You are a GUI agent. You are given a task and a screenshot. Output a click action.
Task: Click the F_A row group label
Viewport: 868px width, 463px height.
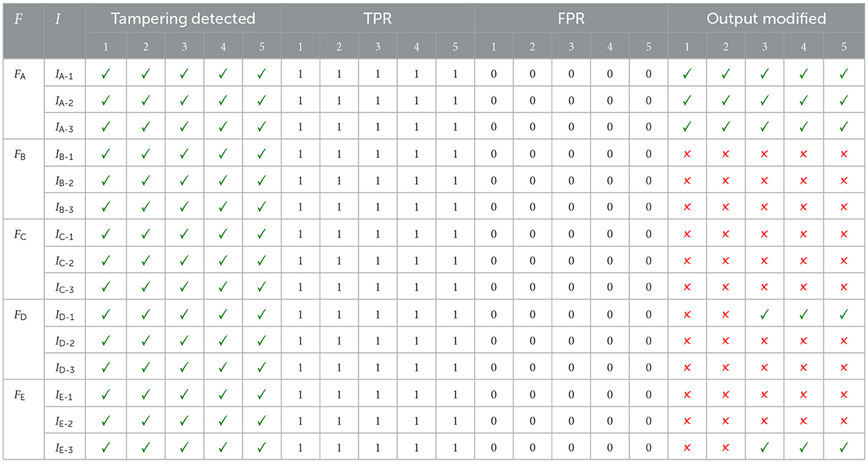point(19,74)
